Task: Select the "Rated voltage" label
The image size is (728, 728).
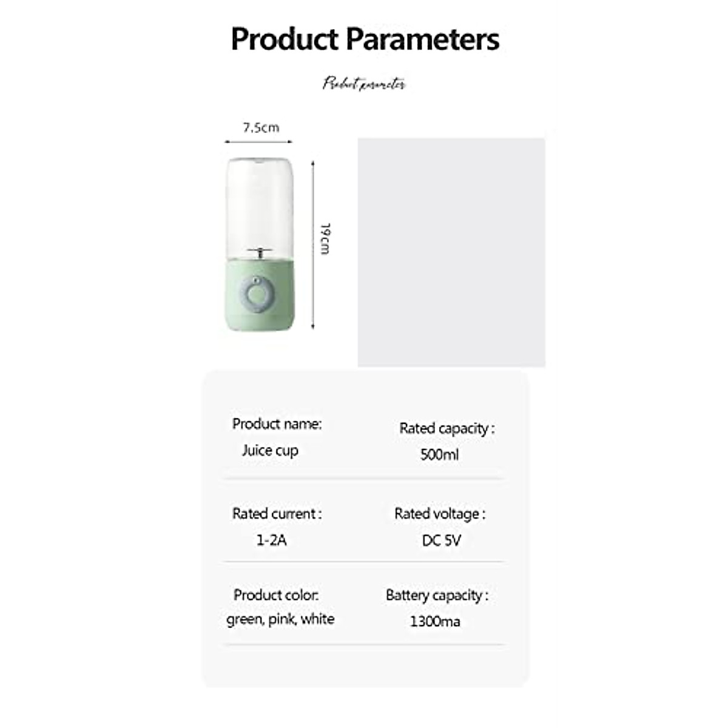Action: [440, 514]
